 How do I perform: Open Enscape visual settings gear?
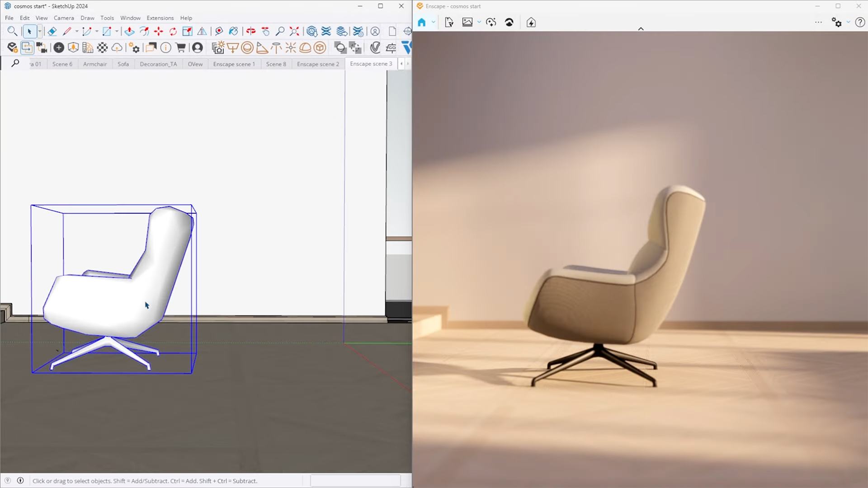837,22
